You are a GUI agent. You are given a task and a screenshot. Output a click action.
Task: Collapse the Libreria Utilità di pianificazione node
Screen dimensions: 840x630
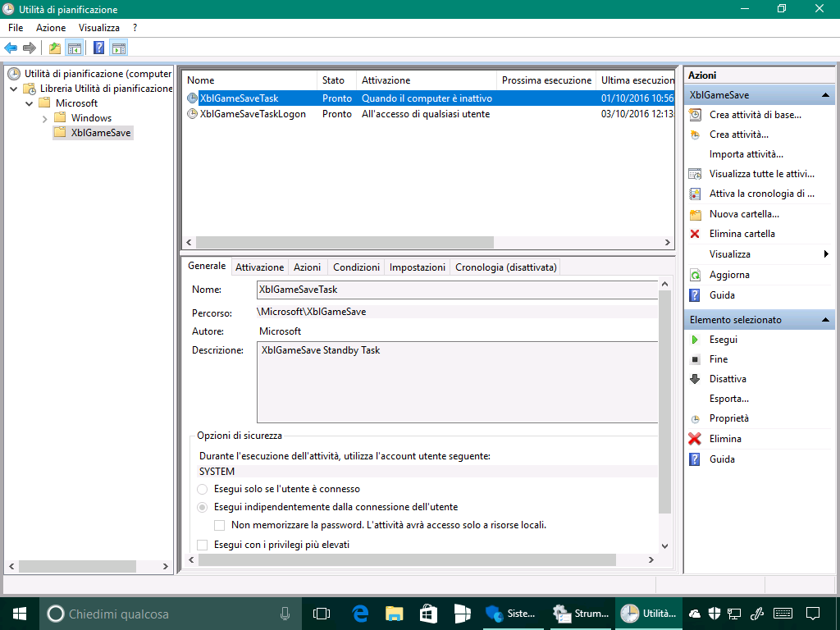pyautogui.click(x=14, y=89)
